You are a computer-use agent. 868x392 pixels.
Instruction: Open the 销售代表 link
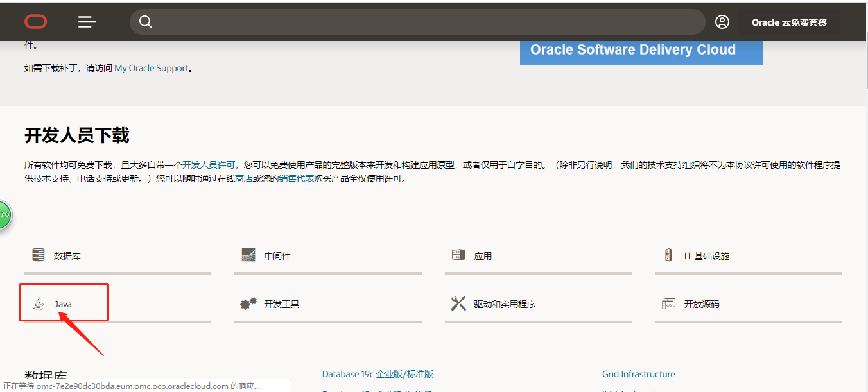click(297, 179)
